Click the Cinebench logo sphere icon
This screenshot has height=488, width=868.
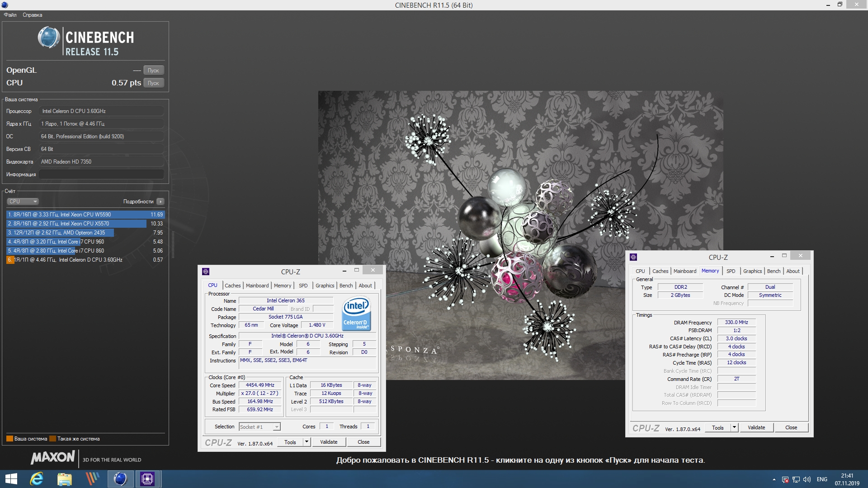(49, 38)
